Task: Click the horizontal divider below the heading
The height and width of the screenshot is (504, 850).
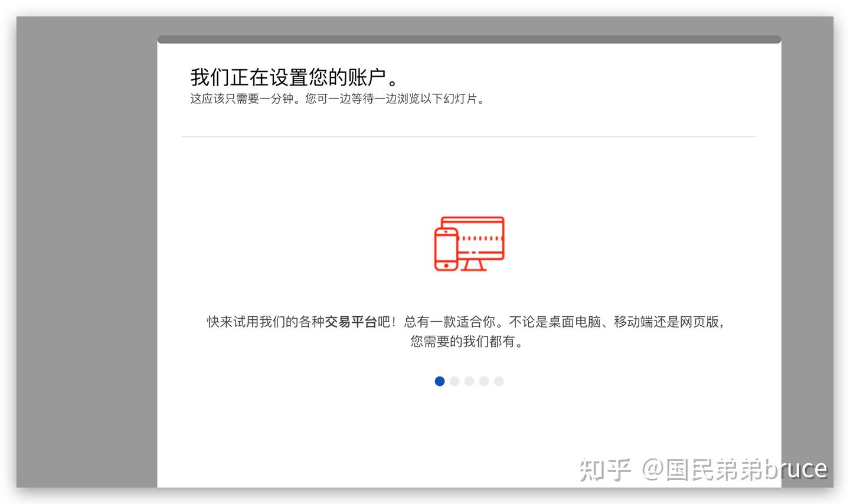Action: [x=469, y=136]
